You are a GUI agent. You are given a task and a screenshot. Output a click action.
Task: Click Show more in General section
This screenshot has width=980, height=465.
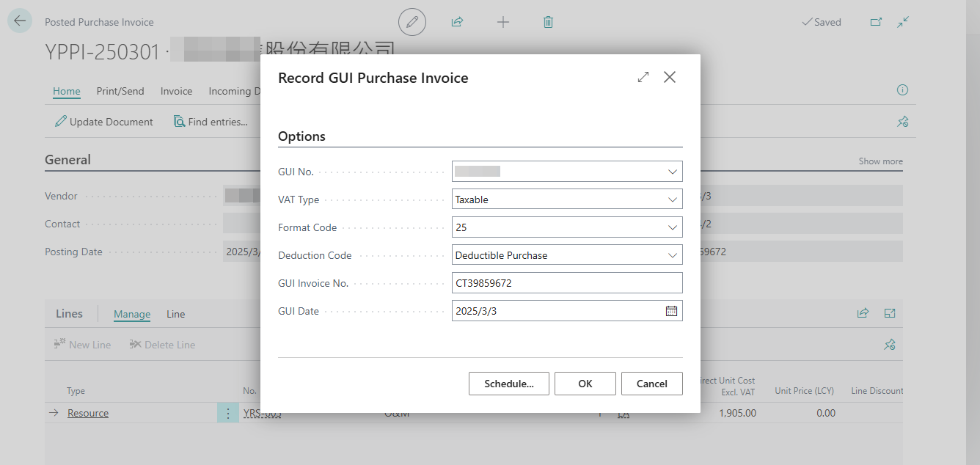[881, 161]
